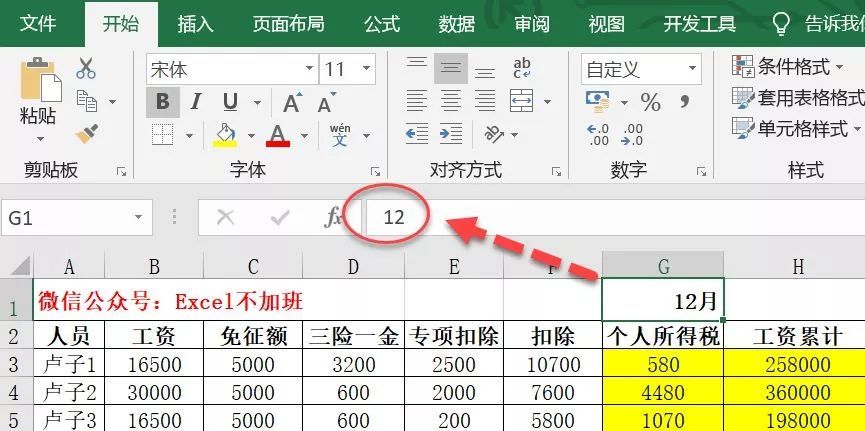The width and height of the screenshot is (865, 431).
Task: Open Font dialog launcher
Action: tap(376, 172)
